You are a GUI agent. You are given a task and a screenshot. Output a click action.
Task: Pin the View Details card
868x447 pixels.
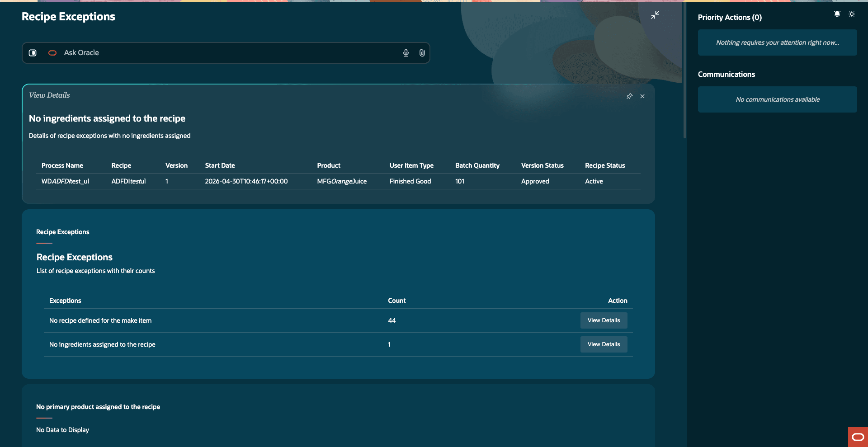pos(629,96)
